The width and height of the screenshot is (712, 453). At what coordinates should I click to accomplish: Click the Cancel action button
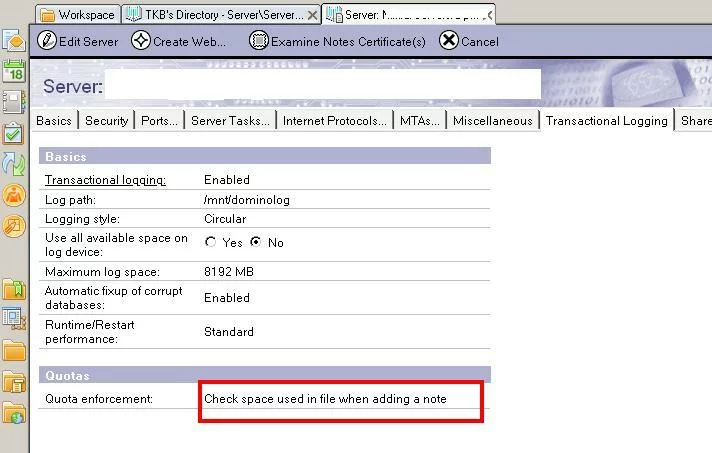(469, 42)
